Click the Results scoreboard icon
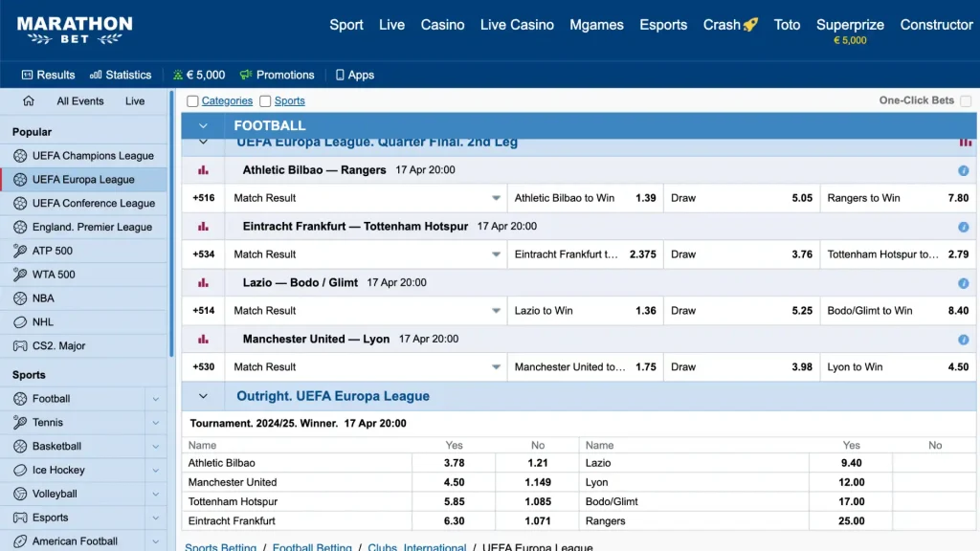Viewport: 980px width, 551px height. (x=27, y=75)
